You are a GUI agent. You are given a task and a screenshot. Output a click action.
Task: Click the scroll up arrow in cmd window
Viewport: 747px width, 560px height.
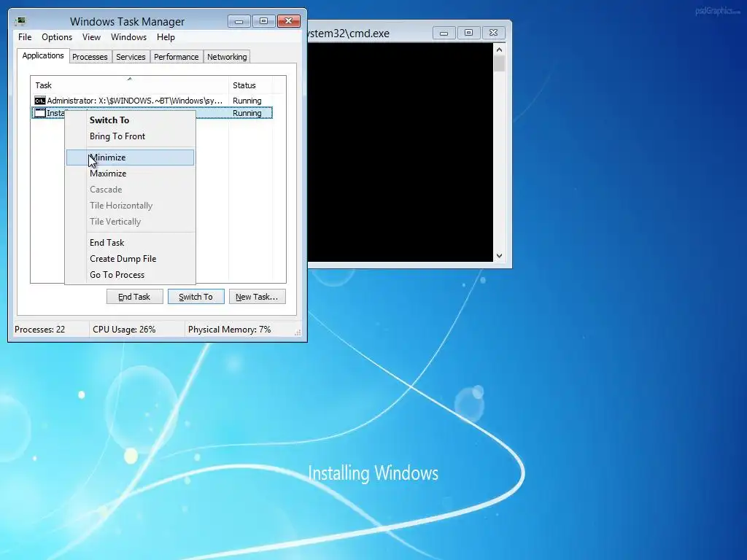click(x=499, y=50)
